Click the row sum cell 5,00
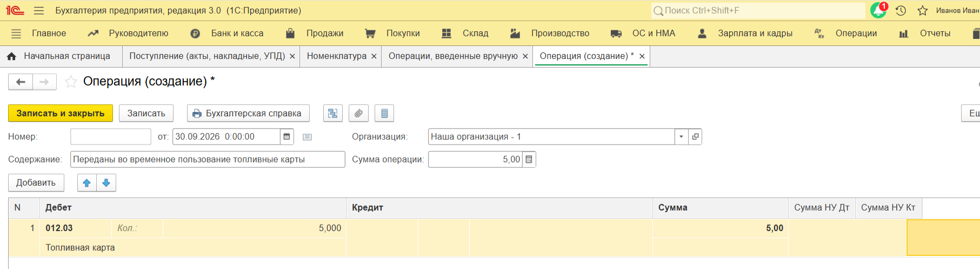 point(720,228)
